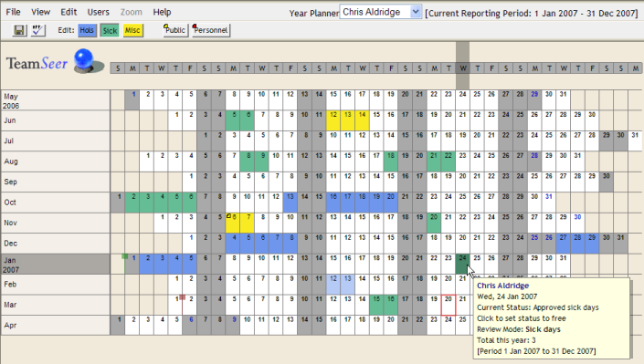Click the green flag marker beside January 1
The width and height of the screenshot is (644, 364).
click(x=125, y=256)
